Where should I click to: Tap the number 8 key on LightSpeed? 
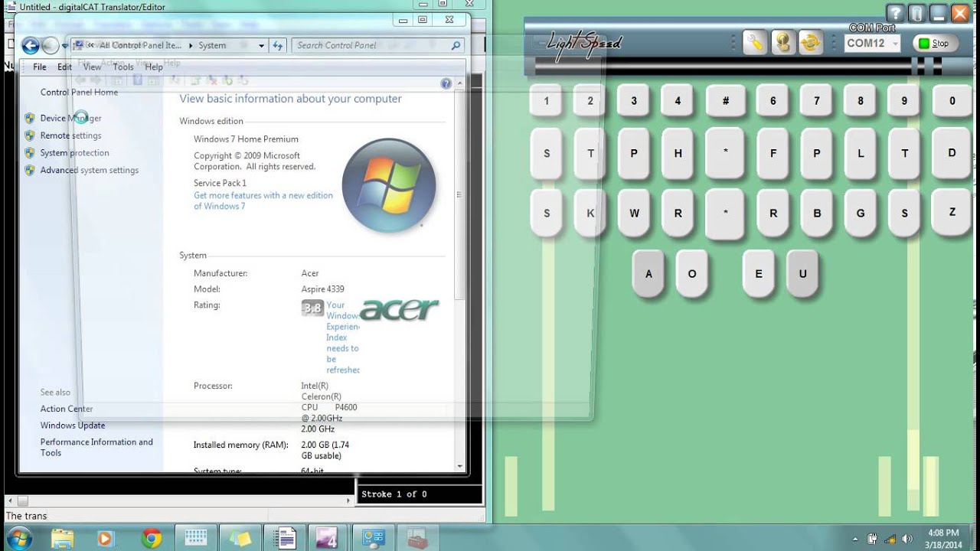[860, 100]
